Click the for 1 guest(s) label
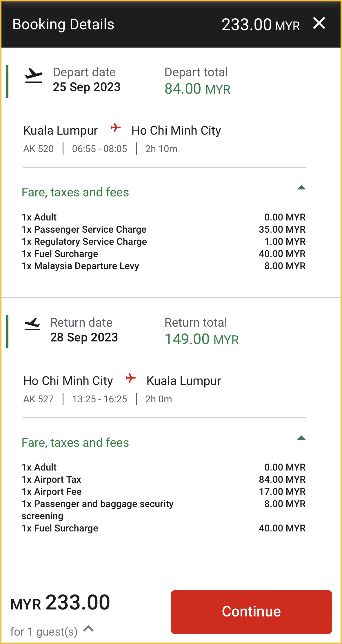This screenshot has width=342, height=644. tap(44, 632)
